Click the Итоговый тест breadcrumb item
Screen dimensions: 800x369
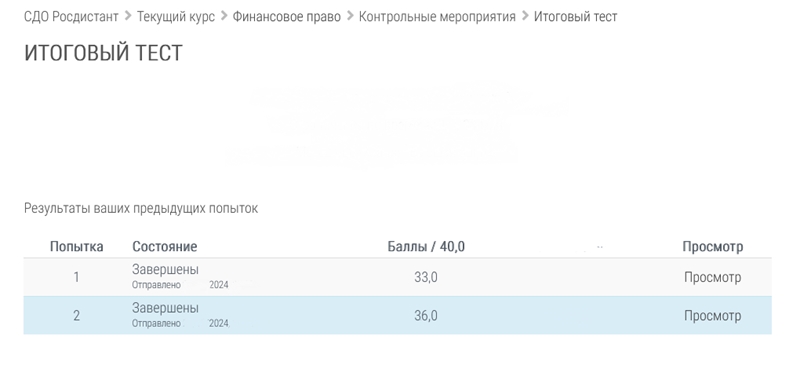click(575, 16)
